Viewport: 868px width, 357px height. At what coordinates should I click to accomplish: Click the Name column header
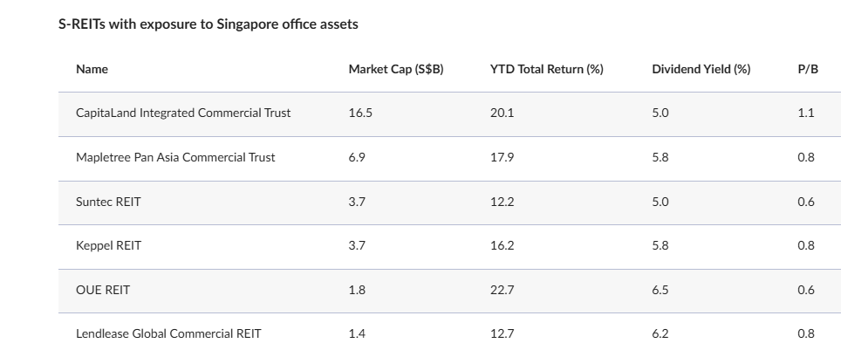click(92, 69)
